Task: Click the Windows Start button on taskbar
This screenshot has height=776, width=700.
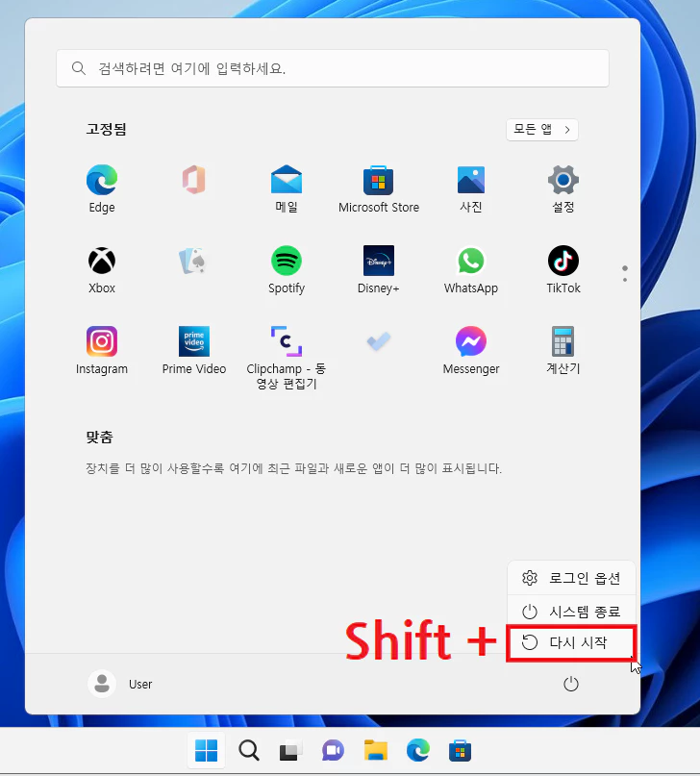Action: [207, 751]
